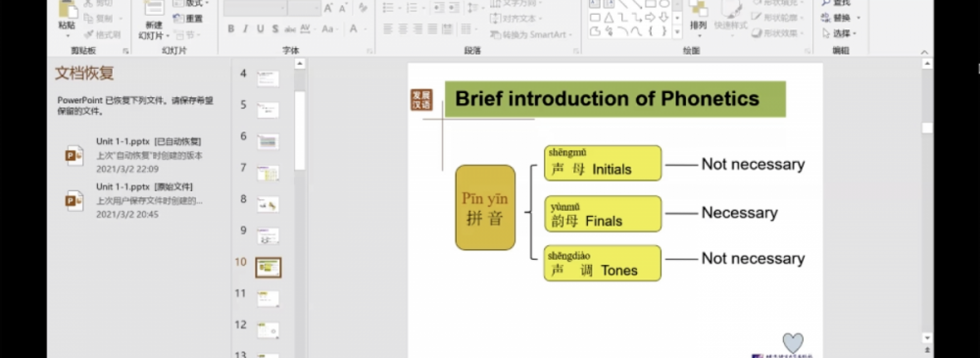
Task: Click the Find (查找) magnifier icon
Action: [826, 3]
